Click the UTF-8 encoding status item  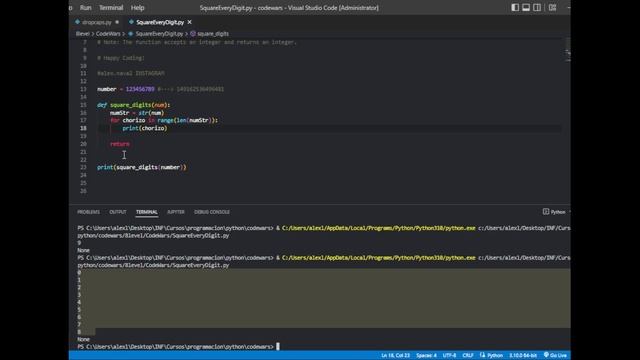point(449,355)
